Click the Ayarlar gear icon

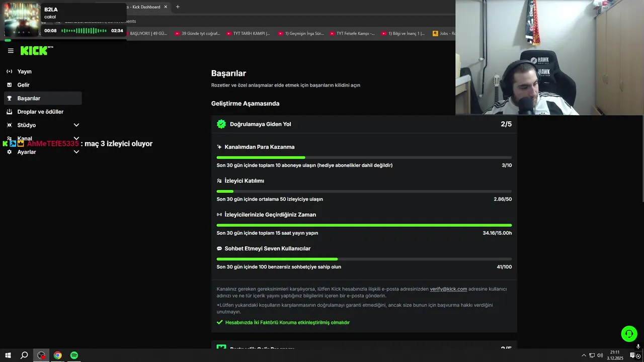tap(9, 152)
